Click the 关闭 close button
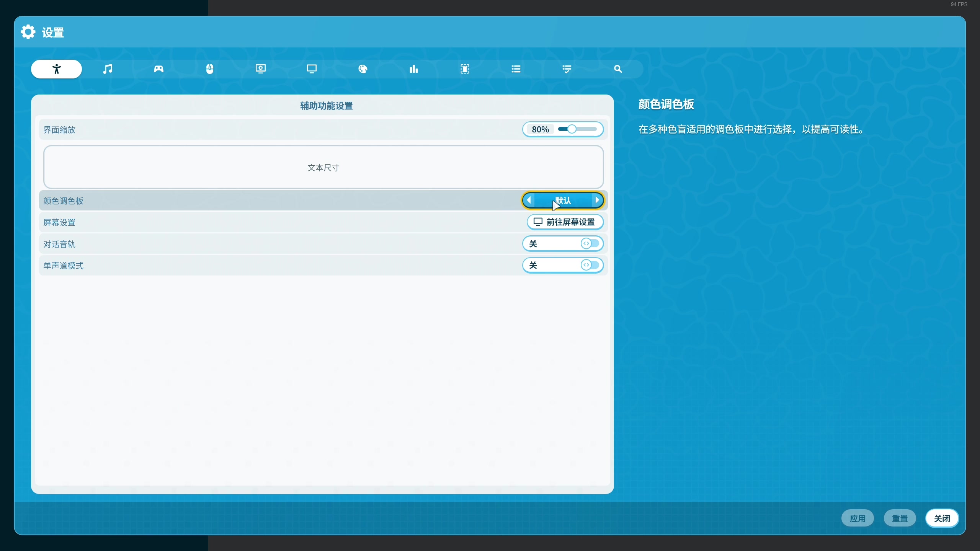Screen dimensions: 980x551 (942, 518)
